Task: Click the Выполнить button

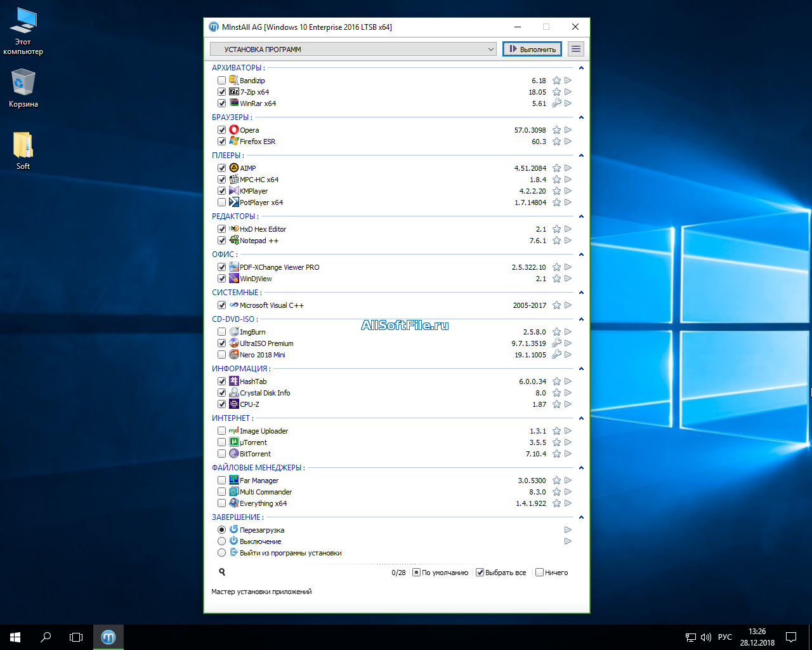Action: coord(532,49)
